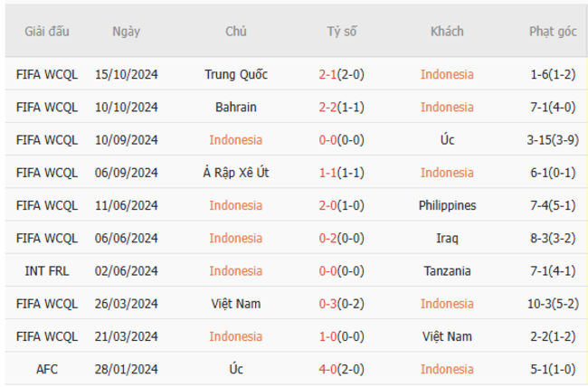Click the Giải đấu column header
This screenshot has width=588, height=387.
pos(47,32)
